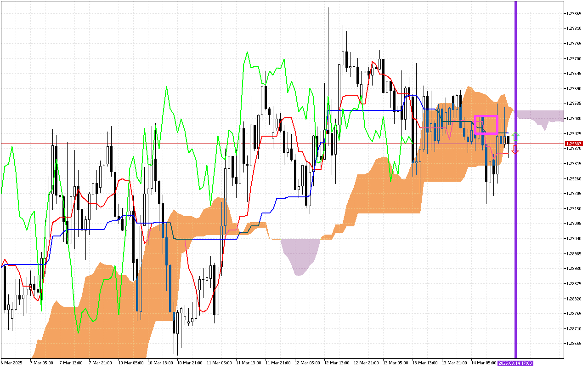Screen dimensions: 588x368
Task: Click the red down arrow marker
Action: click(x=515, y=150)
